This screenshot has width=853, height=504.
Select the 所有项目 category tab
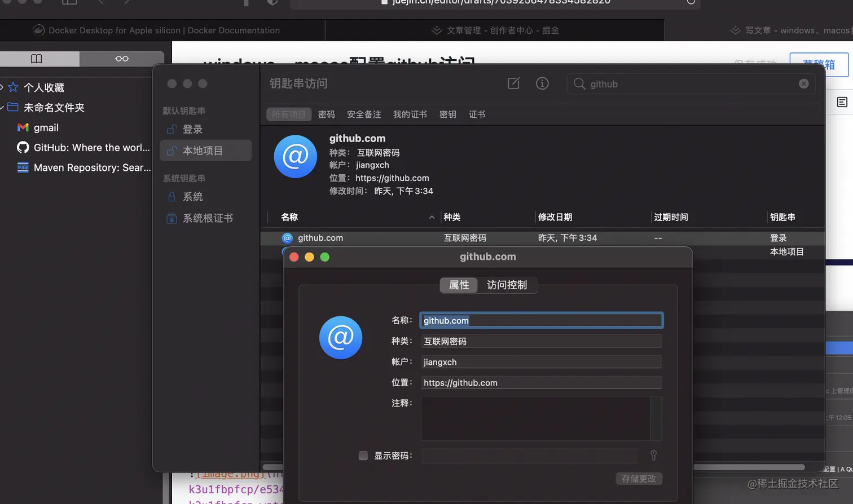point(289,114)
